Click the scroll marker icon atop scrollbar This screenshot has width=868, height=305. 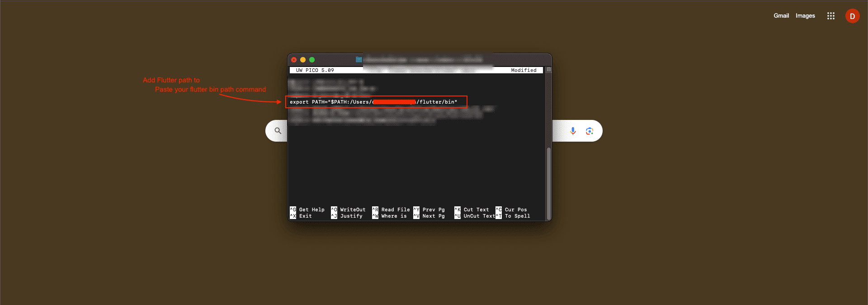pyautogui.click(x=548, y=70)
